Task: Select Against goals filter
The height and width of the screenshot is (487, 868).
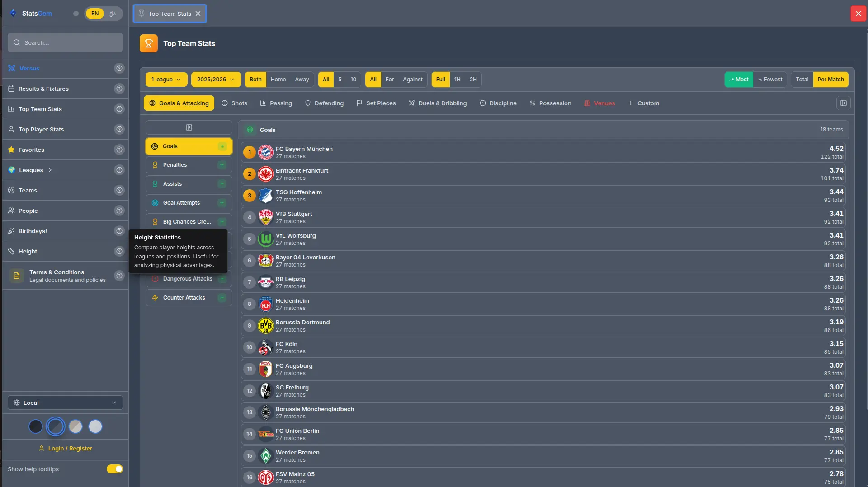Action: pyautogui.click(x=413, y=80)
